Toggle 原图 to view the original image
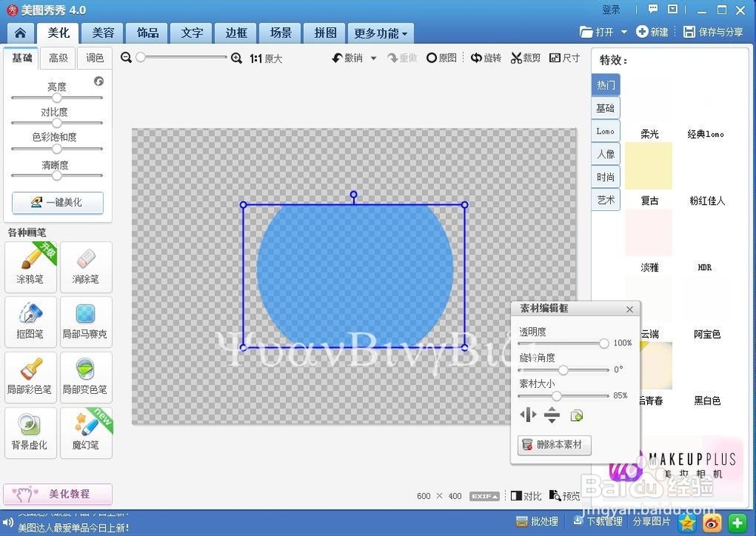Screen dimensions: 756x536 point(442,58)
